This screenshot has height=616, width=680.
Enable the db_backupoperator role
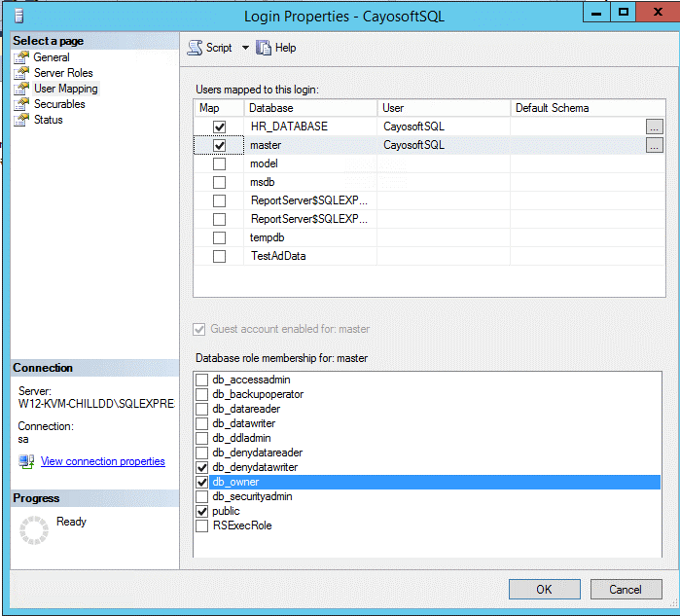pyautogui.click(x=201, y=394)
